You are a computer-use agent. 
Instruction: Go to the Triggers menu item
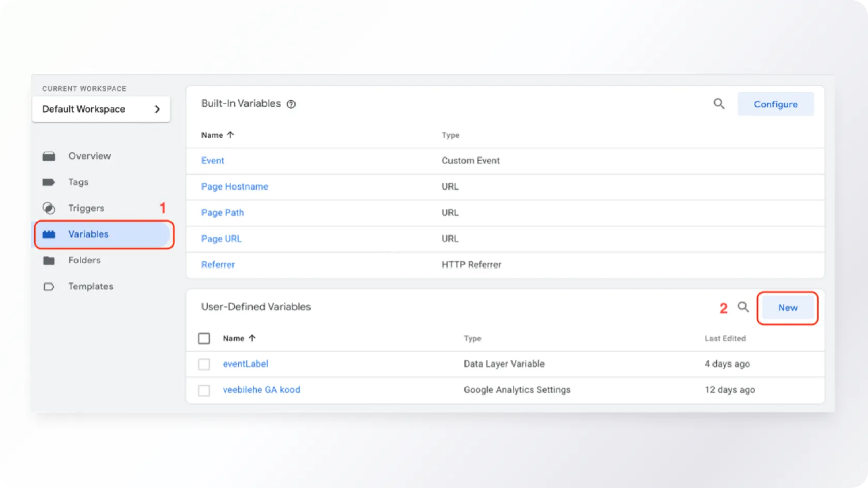[x=86, y=208]
